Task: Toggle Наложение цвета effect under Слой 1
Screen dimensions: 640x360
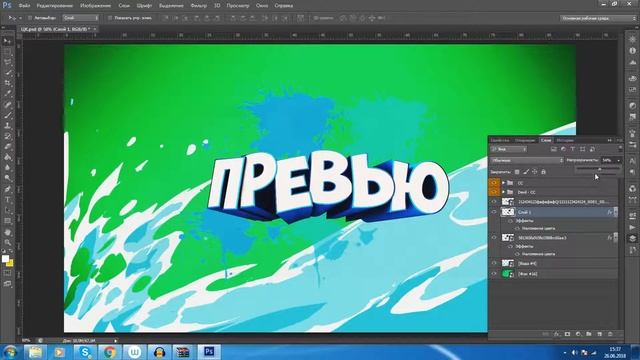Action: tap(517, 228)
